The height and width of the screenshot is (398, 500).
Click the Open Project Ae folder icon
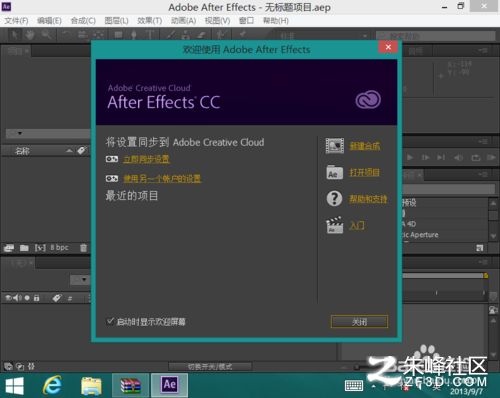point(335,172)
